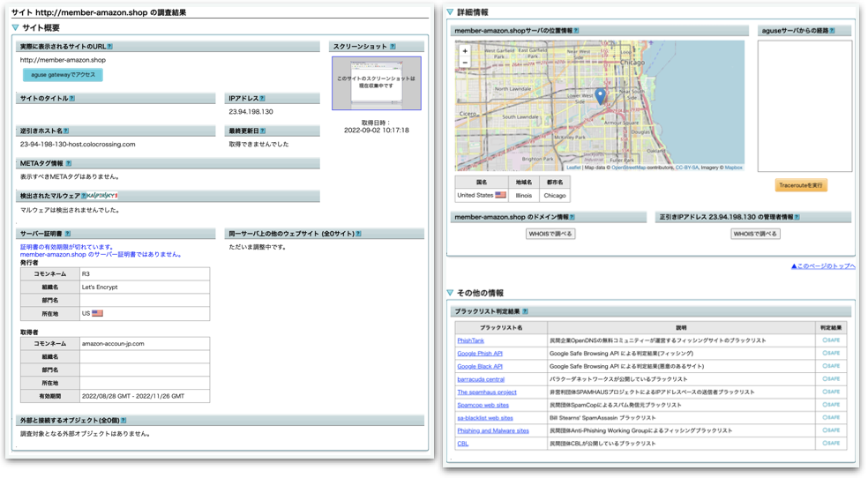Image resolution: width=868 pixels, height=478 pixels.
Task: Click 証明書の有効期限が切れています warning text
Action: tap(67, 247)
